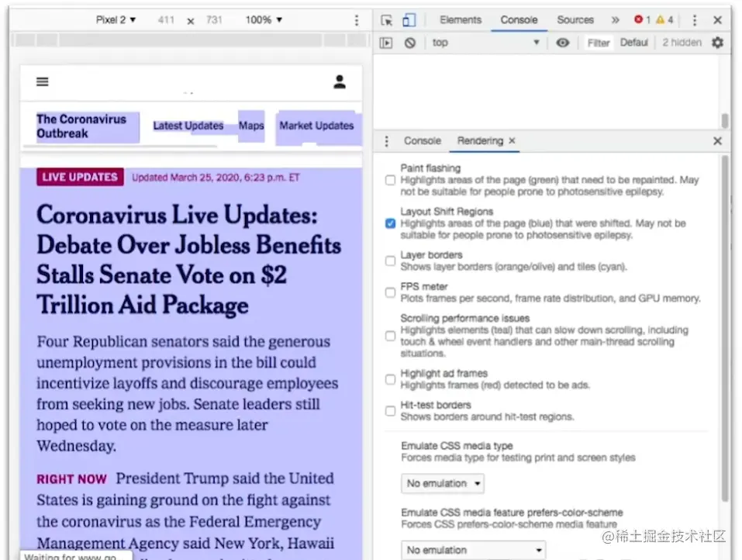
Task: Open the hamburger menu on the page
Action: [43, 82]
